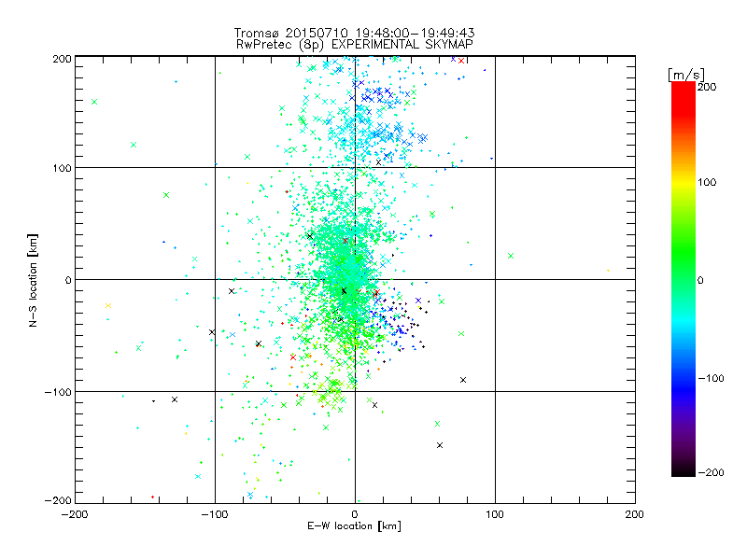Click the '[m/s]' colorbar unit label
This screenshot has width=747, height=560.
click(686, 75)
